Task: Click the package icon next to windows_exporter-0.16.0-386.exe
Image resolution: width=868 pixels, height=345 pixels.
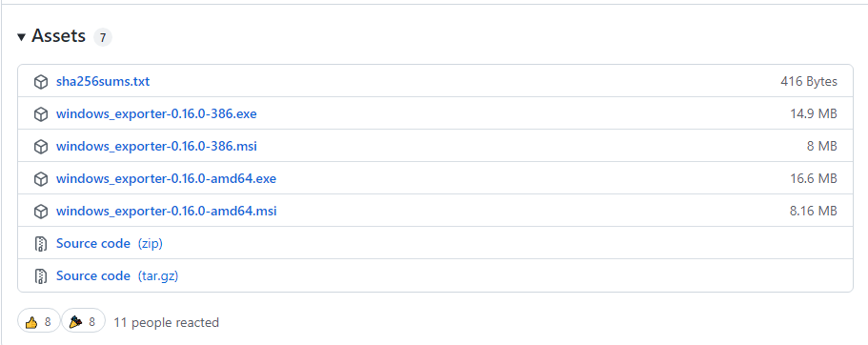Action: click(x=41, y=114)
